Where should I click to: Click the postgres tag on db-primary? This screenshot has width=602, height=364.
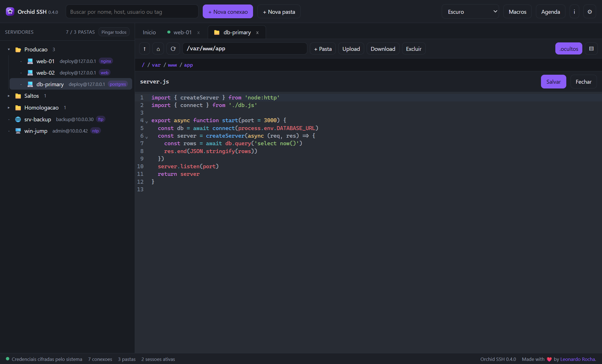tap(118, 84)
